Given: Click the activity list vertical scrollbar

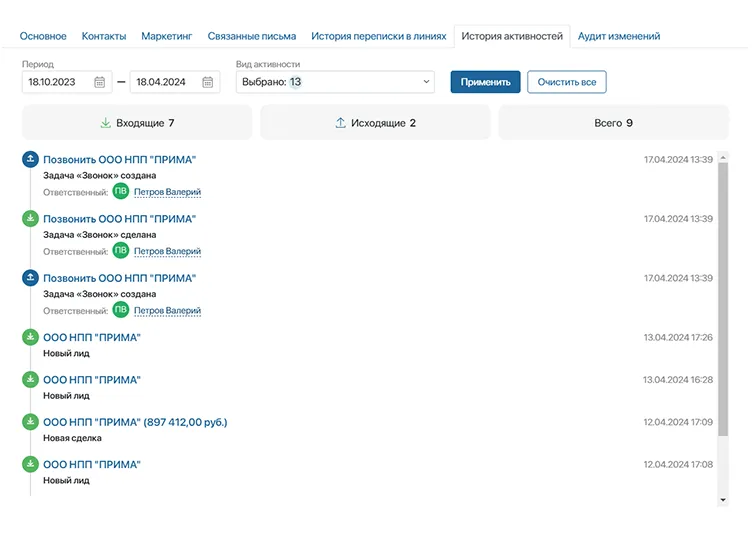Looking at the screenshot, I should point(723,300).
